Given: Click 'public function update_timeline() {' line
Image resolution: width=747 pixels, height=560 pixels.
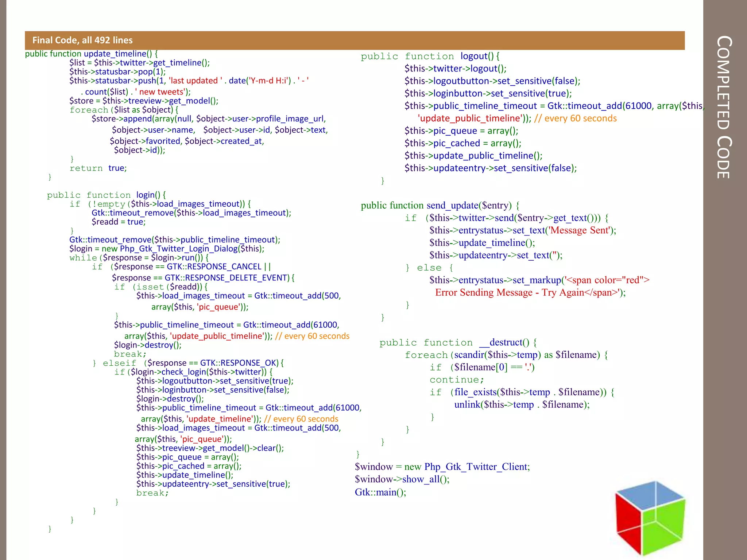Looking at the screenshot, I should pos(91,54).
